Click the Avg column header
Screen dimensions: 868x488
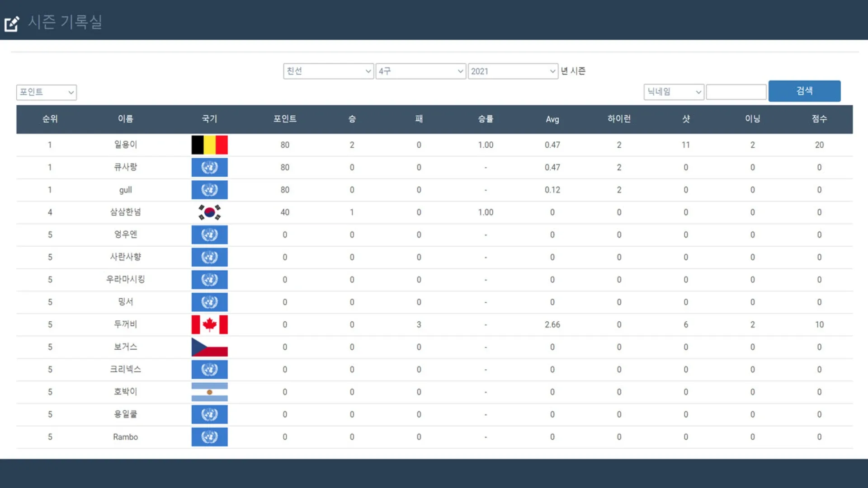(552, 119)
